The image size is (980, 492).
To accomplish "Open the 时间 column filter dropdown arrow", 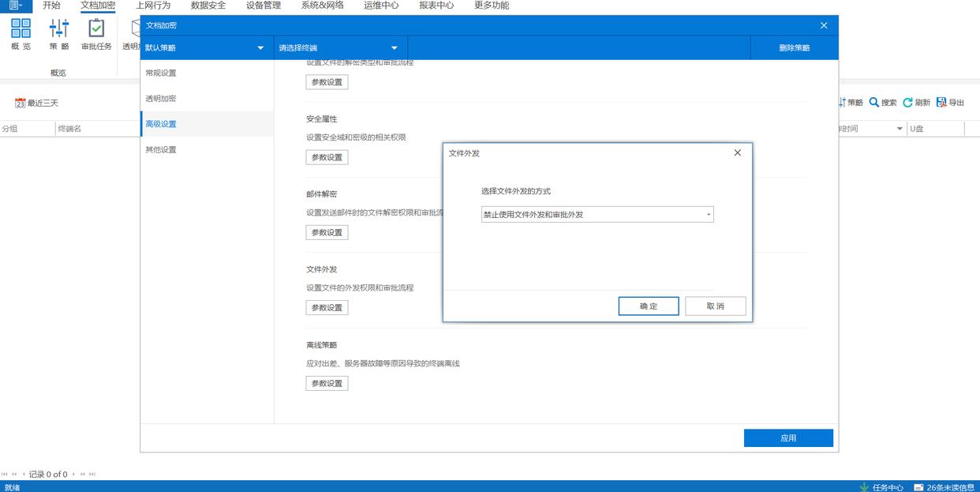I will 899,129.
